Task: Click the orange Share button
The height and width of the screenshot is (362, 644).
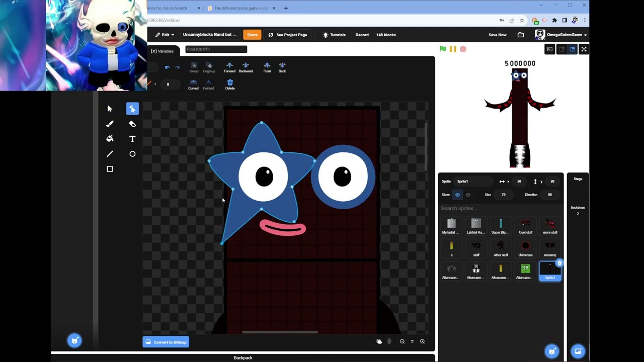Action: pyautogui.click(x=252, y=35)
